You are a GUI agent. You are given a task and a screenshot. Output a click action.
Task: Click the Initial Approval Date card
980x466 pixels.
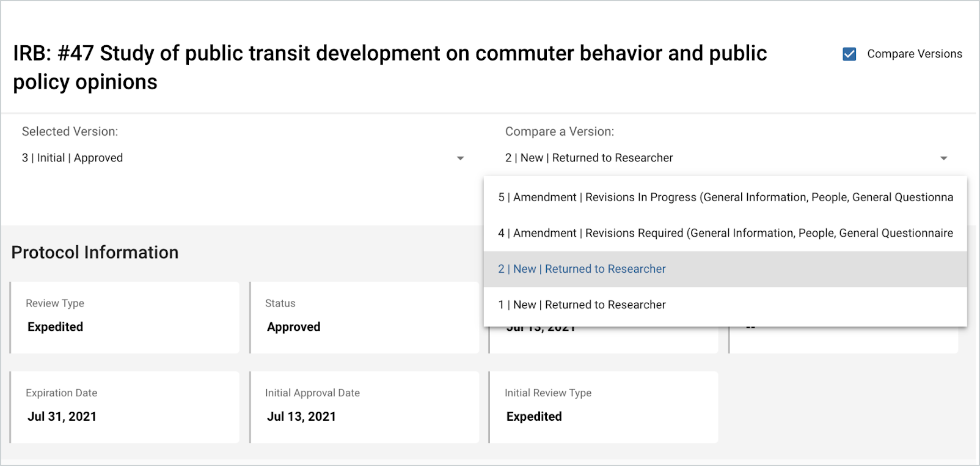tap(364, 407)
